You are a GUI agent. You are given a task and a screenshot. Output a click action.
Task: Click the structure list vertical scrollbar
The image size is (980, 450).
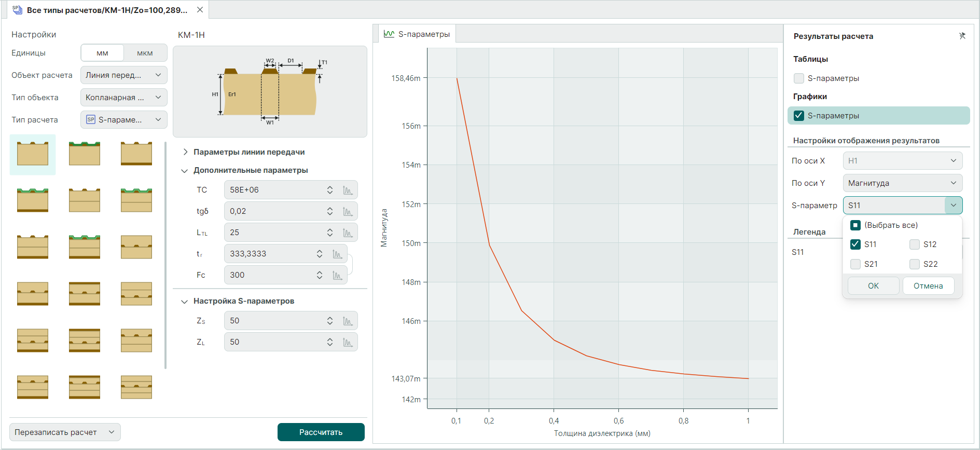(165, 254)
